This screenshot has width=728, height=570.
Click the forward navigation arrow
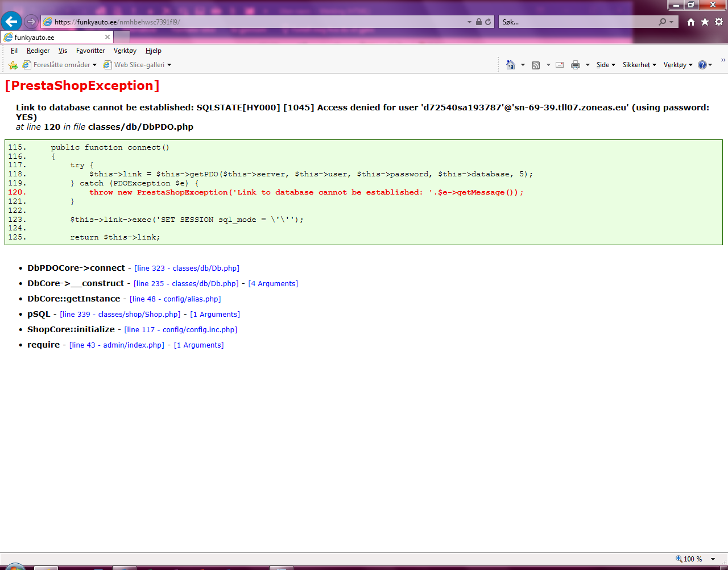31,22
